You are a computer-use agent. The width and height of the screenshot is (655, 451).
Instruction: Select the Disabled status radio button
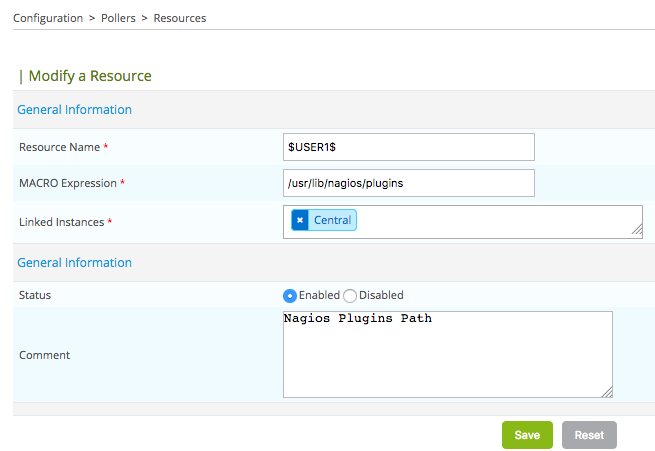point(350,295)
